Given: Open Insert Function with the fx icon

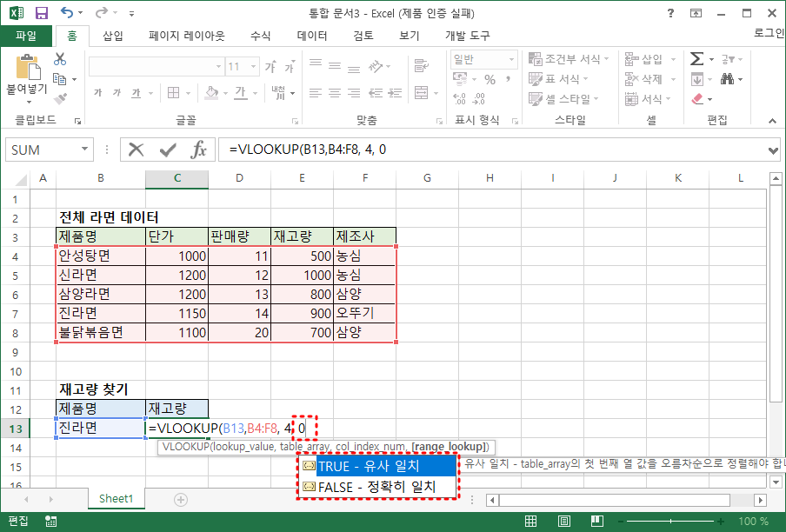Looking at the screenshot, I should 198,150.
